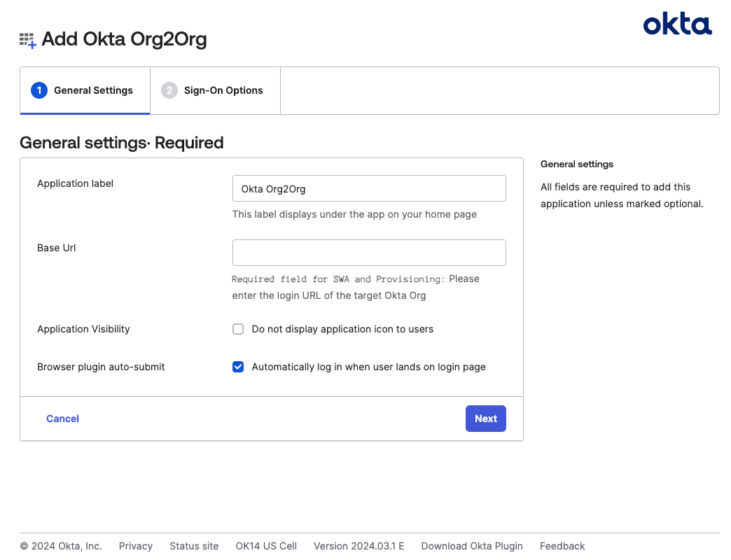
Task: Enable 'Do not display application icon' checkbox
Action: coord(238,329)
